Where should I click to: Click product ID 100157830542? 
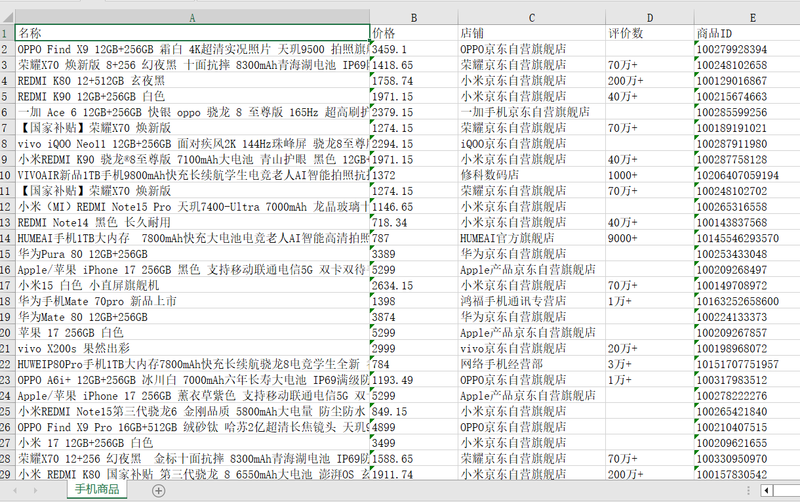[x=747, y=474]
